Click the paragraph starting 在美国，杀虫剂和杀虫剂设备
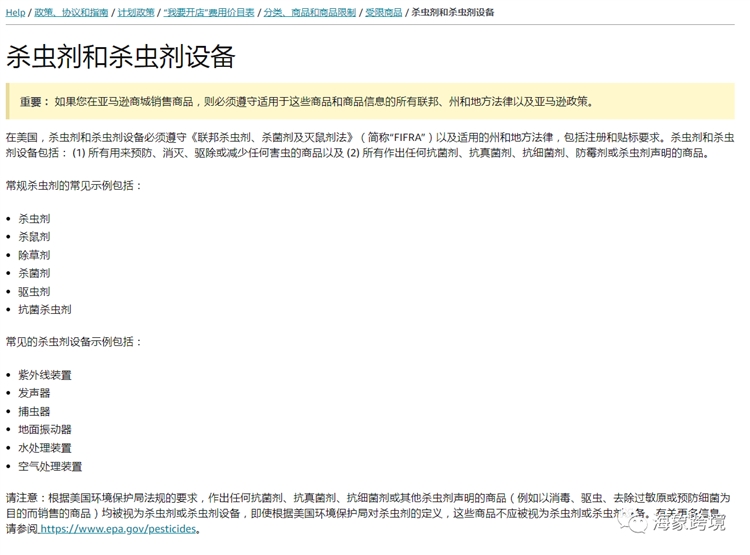The image size is (750, 555). pos(370,145)
